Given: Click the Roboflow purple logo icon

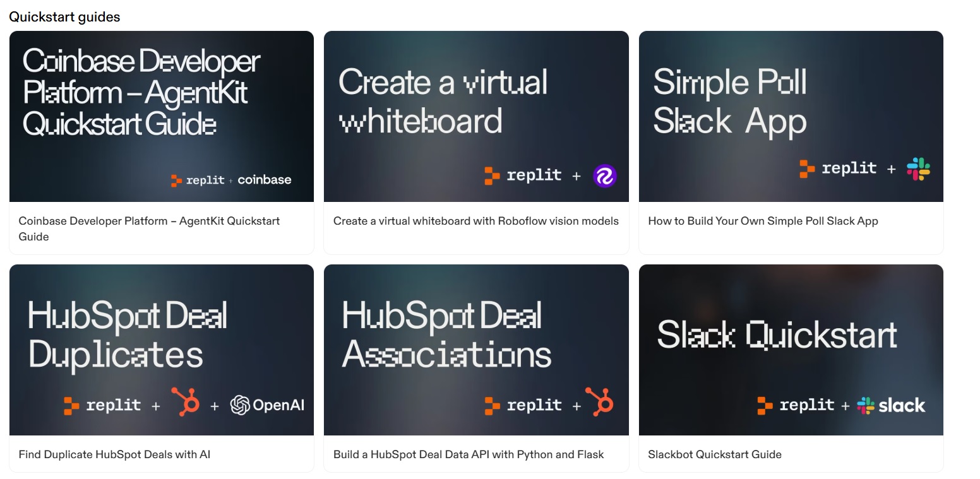Looking at the screenshot, I should pyautogui.click(x=605, y=176).
